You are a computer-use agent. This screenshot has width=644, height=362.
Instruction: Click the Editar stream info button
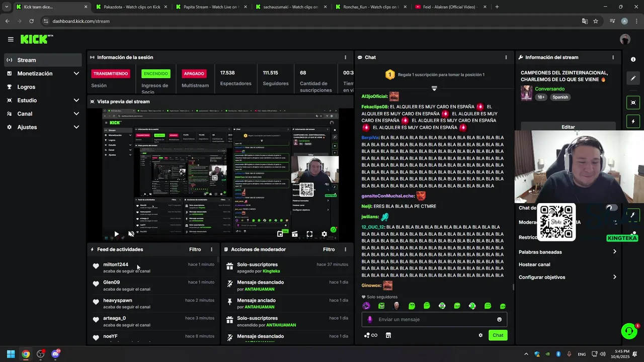[568, 127]
